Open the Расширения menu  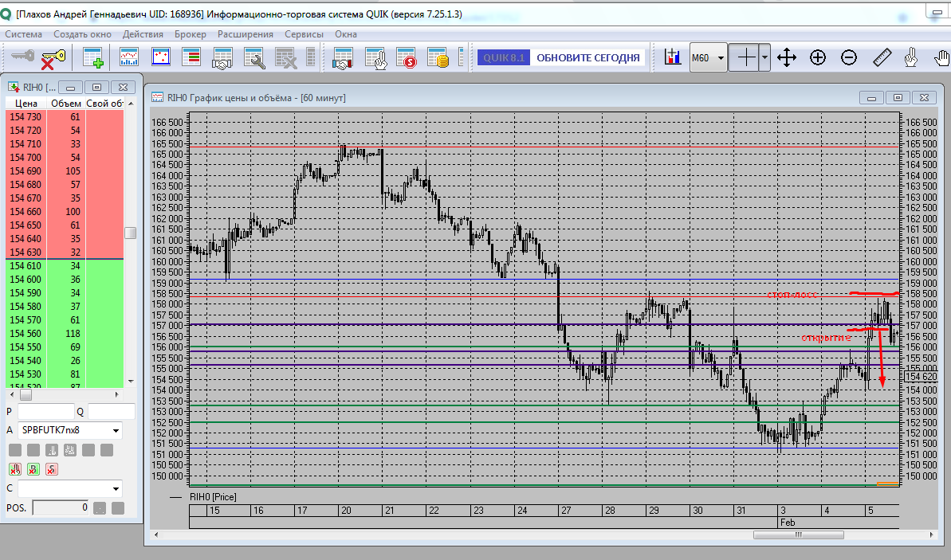click(246, 34)
